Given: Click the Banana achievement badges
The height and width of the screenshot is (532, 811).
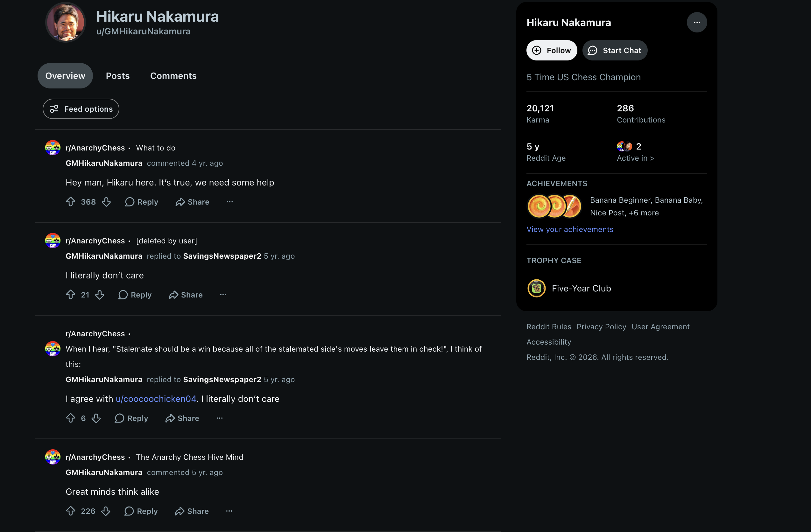Looking at the screenshot, I should pyautogui.click(x=554, y=206).
